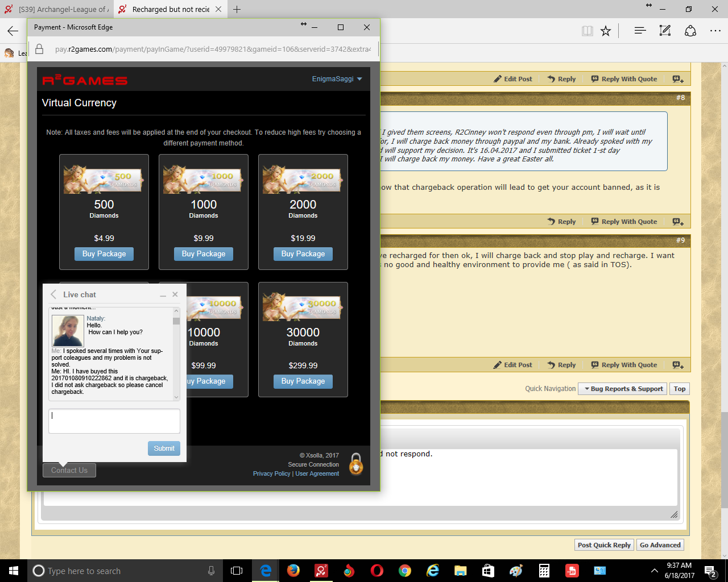Show hidden system tray icons
This screenshot has height=582, width=728.
(x=654, y=571)
